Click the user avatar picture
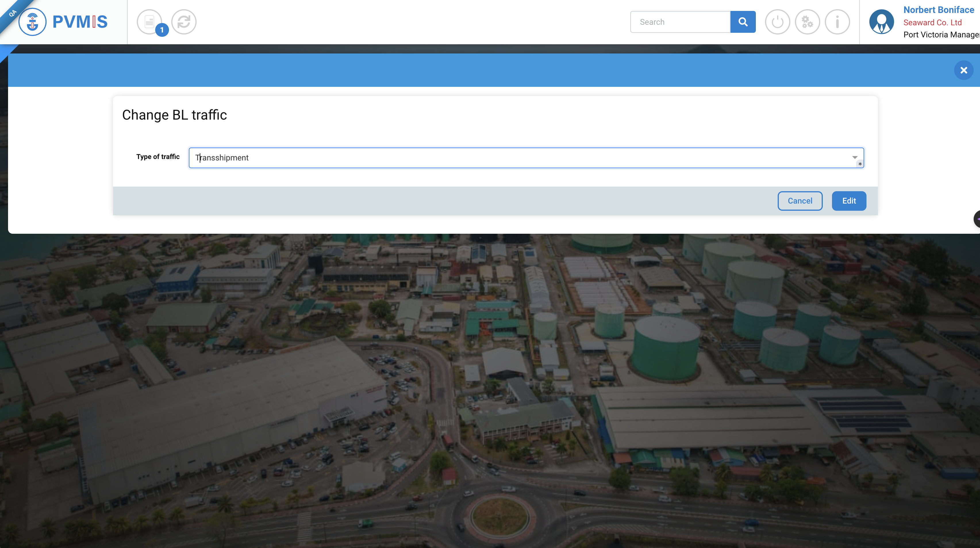Image resolution: width=980 pixels, height=548 pixels. point(881,22)
